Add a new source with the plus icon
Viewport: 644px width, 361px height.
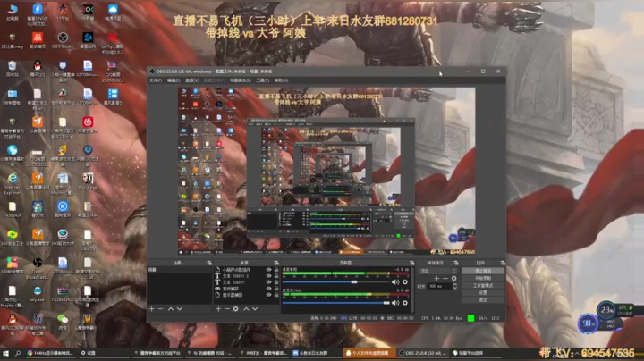coord(218,309)
